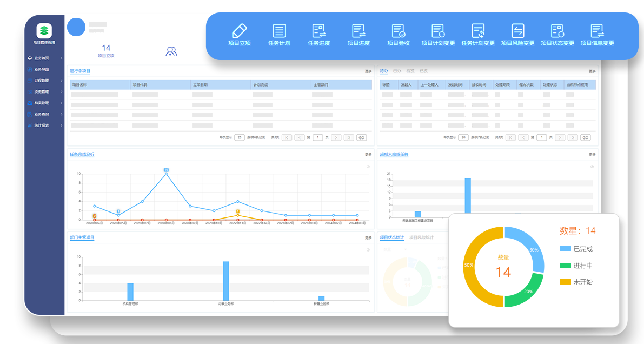Open the 任务计划 toolbar icon
Viewport: 644px width, 344px height.
point(279,31)
